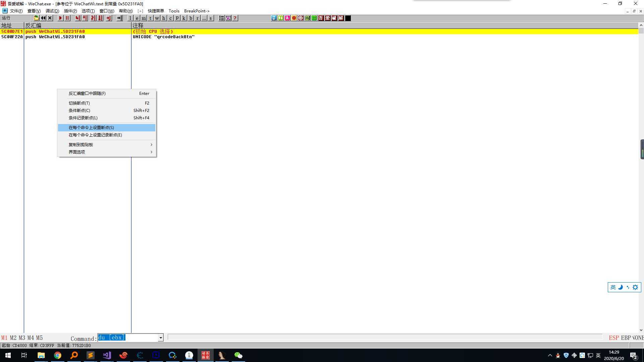Choose 反汇编窗口中跟随(F) in context menu

tap(107, 94)
